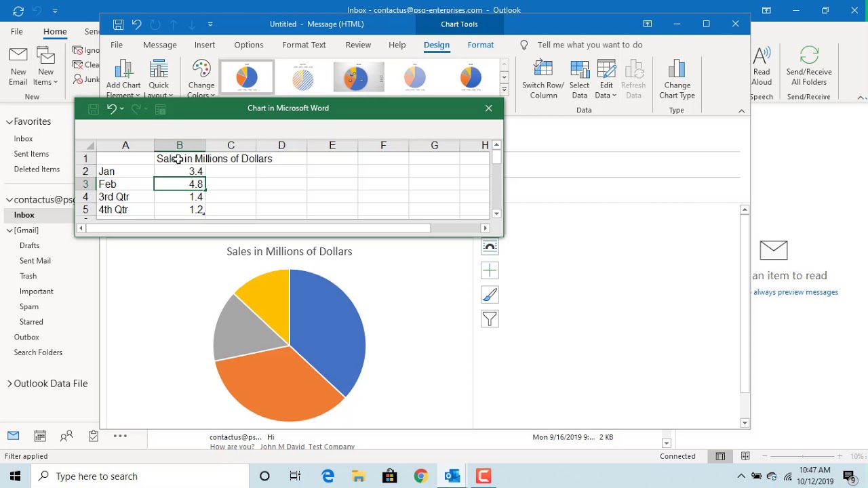
Task: Save the message using the Save icon
Action: click(118, 24)
